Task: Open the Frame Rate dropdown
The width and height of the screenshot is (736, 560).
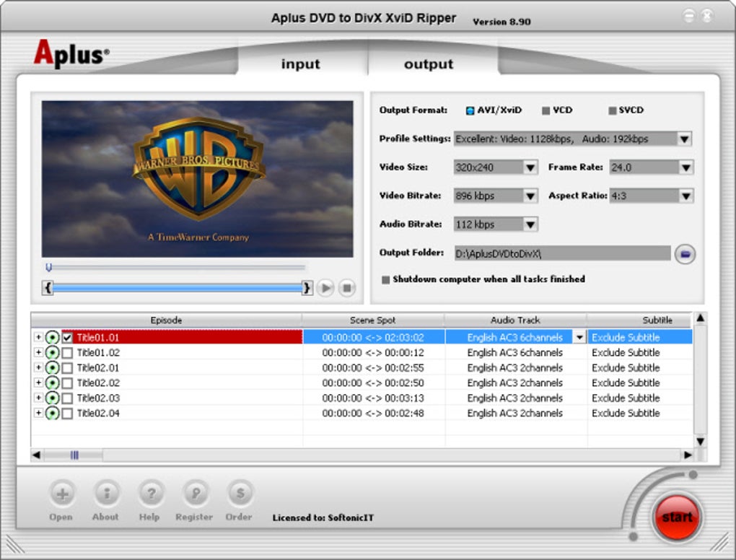Action: [685, 167]
